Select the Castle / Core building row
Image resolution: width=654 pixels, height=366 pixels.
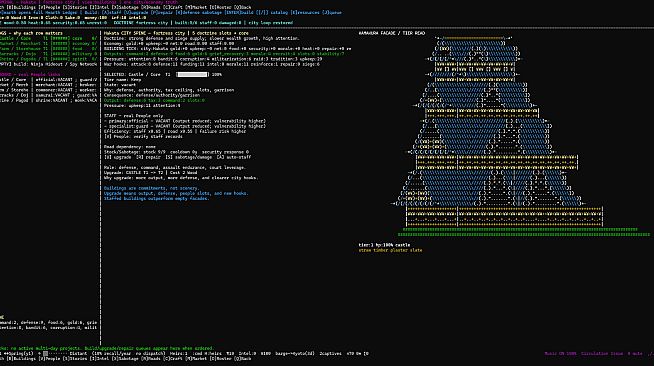click(48, 38)
